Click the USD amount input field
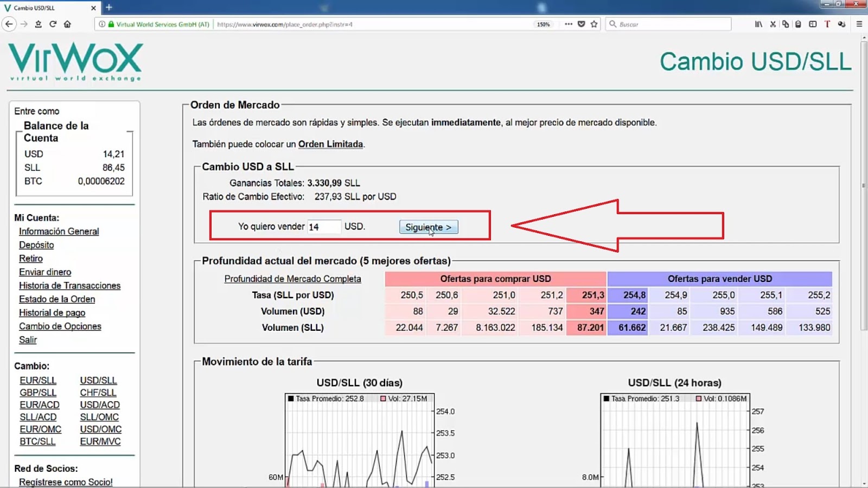This screenshot has height=488, width=868. tap(324, 227)
